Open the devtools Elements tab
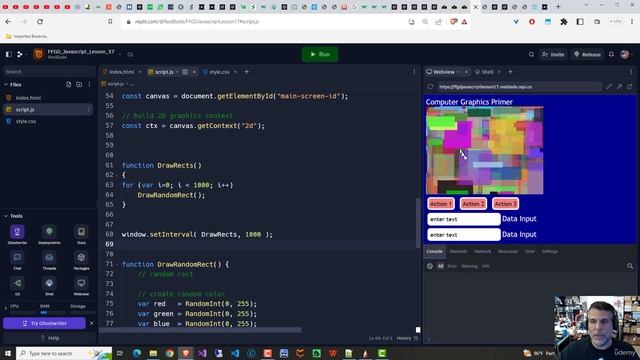Viewport: 640px width, 360px height. (458, 251)
